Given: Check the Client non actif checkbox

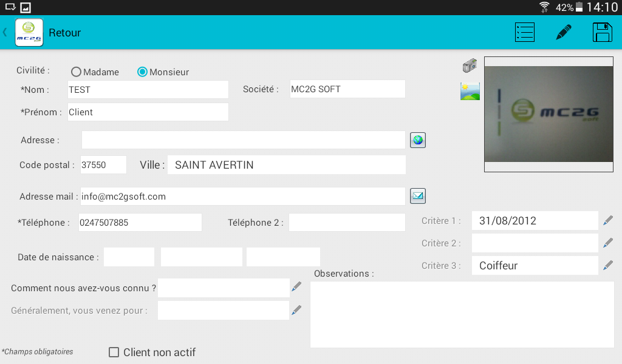Looking at the screenshot, I should point(114,352).
